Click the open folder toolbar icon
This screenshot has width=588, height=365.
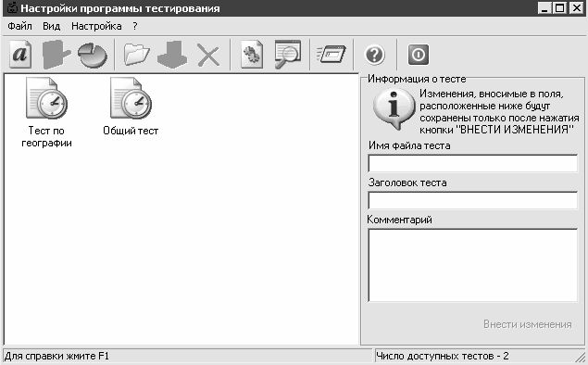136,55
